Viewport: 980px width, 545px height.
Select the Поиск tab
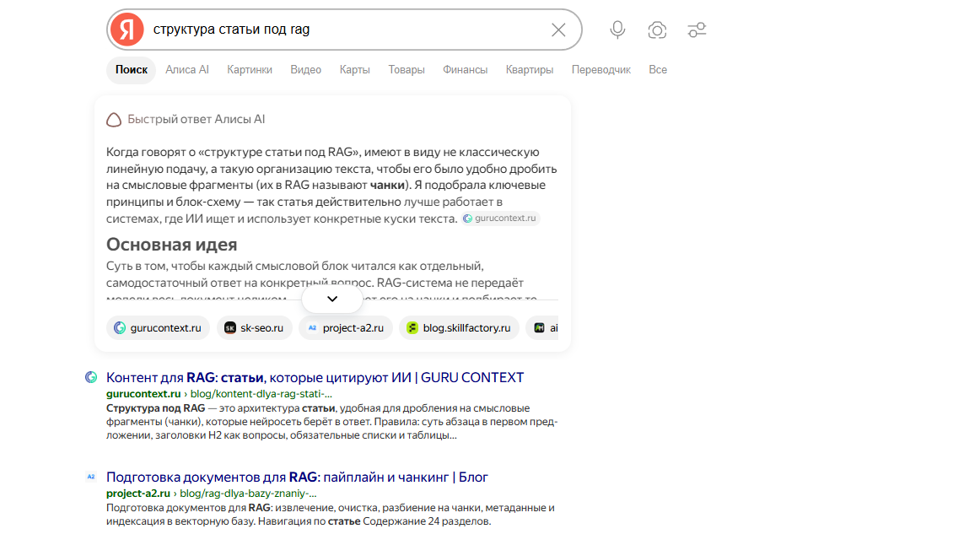tap(132, 70)
